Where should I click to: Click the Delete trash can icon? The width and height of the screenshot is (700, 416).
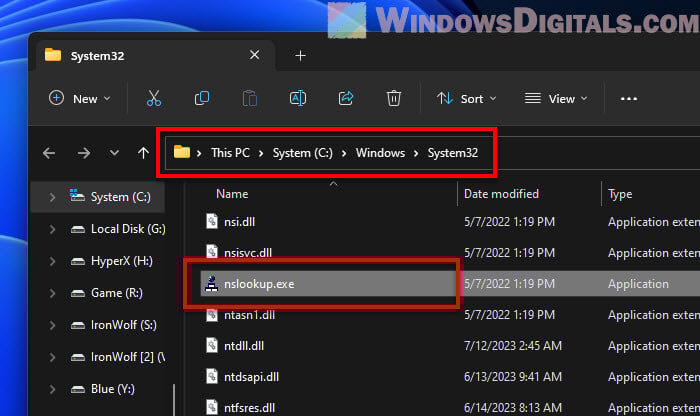point(394,98)
